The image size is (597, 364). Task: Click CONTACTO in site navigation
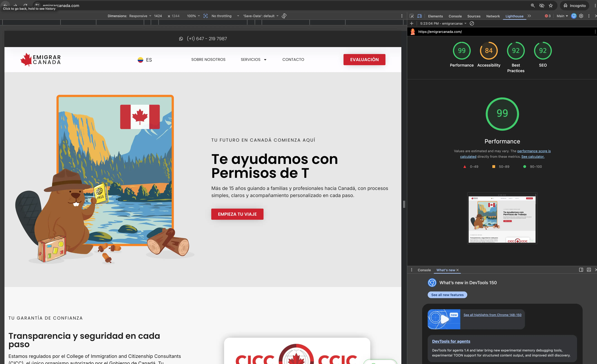click(293, 60)
